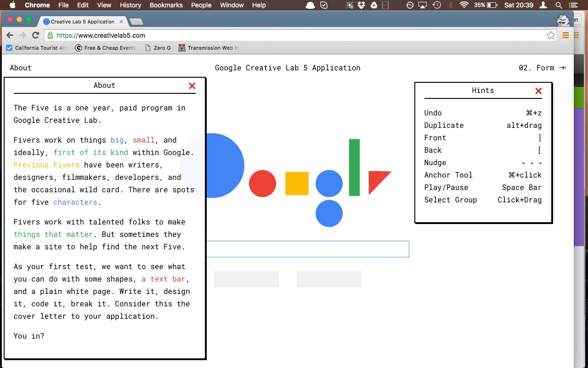Click the red circle shape
Viewport: 588px width, 368px height.
pyautogui.click(x=262, y=184)
